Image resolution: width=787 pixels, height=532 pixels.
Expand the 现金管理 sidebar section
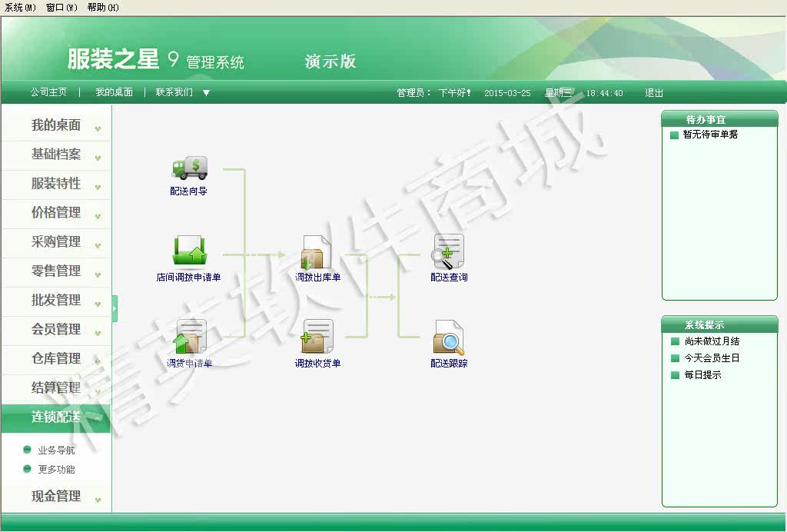(x=55, y=497)
